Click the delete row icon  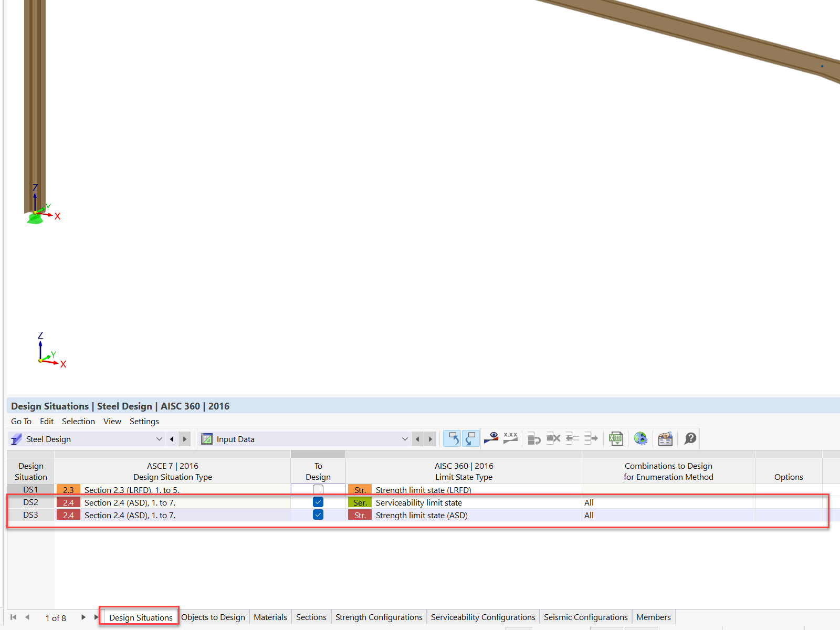click(x=553, y=438)
